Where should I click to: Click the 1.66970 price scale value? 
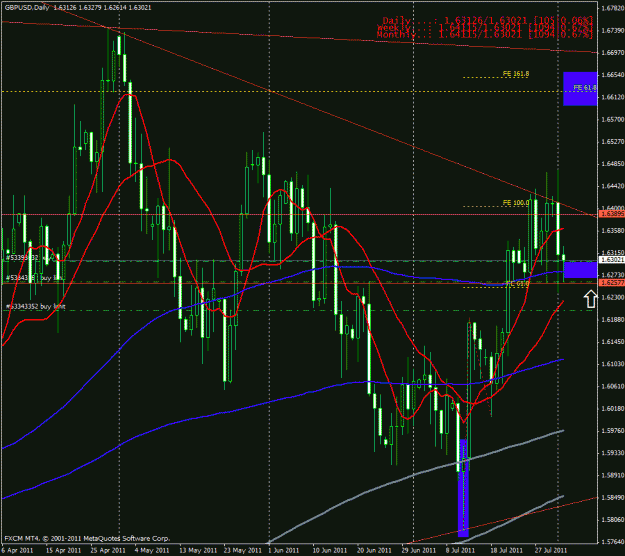coord(612,53)
